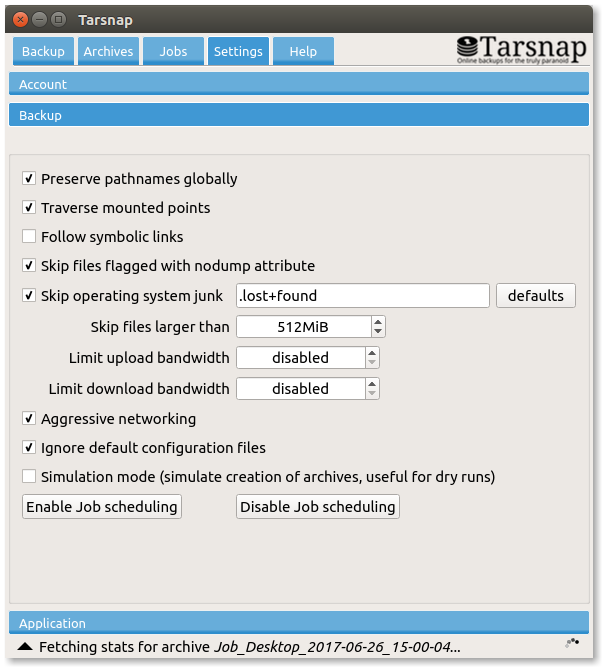602x667 pixels.
Task: Click Disable Job scheduling button
Action: coord(318,507)
